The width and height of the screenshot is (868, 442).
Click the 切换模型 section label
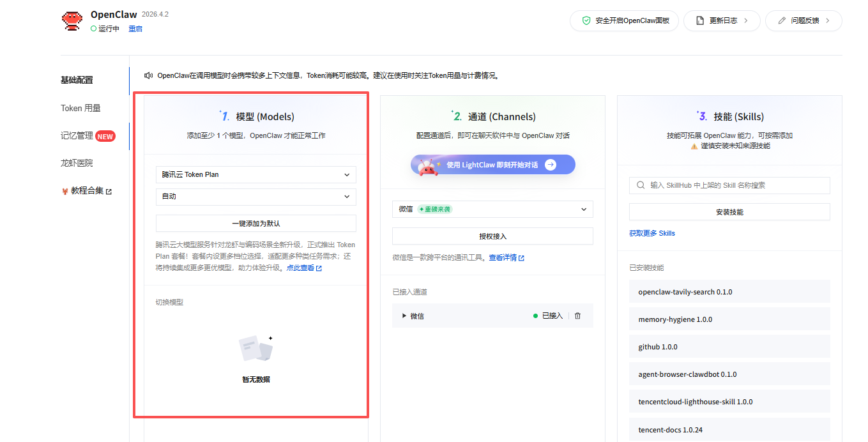coord(169,302)
